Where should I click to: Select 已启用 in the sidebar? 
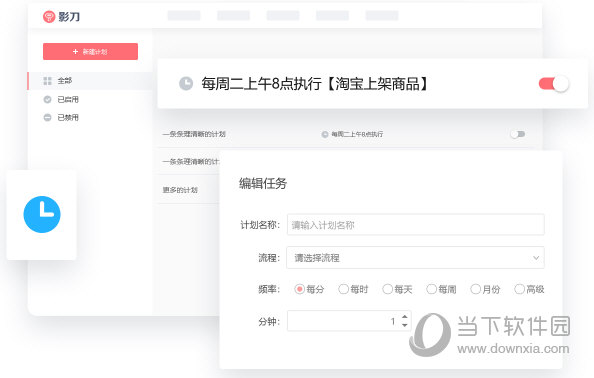point(68,99)
